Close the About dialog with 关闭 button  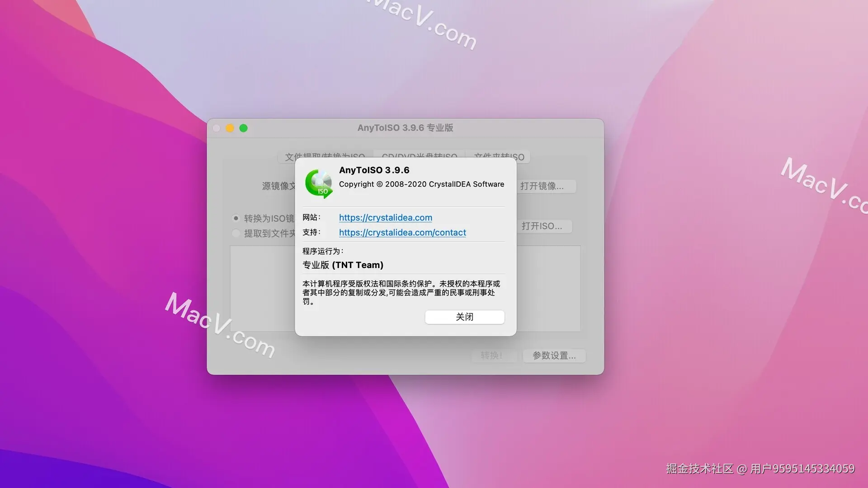[465, 317]
